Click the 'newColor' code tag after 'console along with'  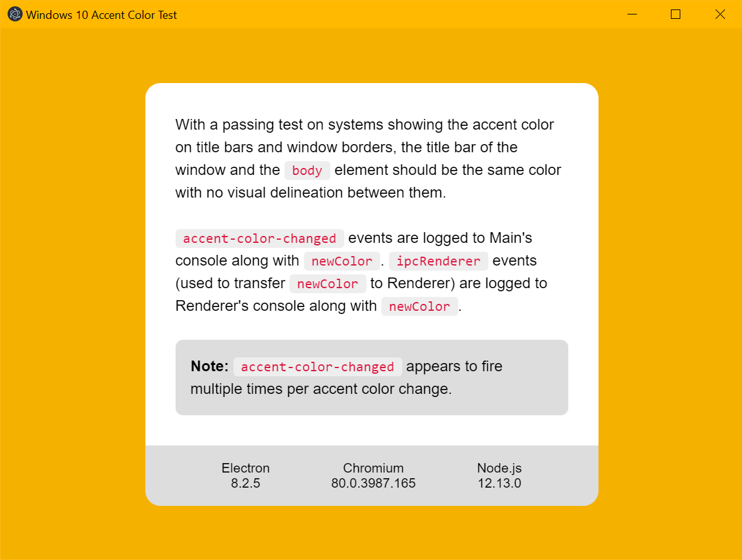click(342, 261)
